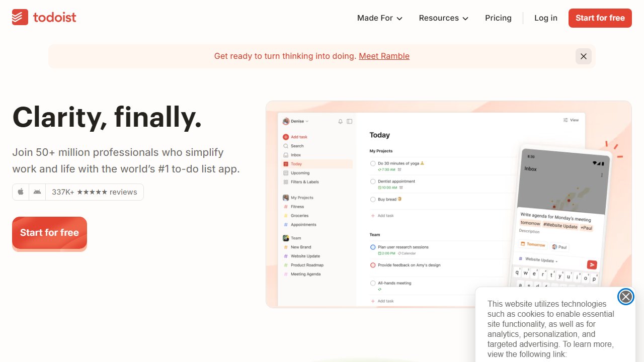The image size is (644, 362).
Task: Click the Todoist logo icon
Action: point(20,18)
